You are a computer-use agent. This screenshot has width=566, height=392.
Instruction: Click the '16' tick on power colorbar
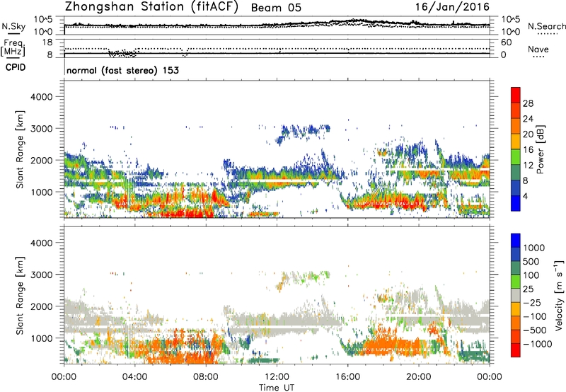click(x=528, y=150)
